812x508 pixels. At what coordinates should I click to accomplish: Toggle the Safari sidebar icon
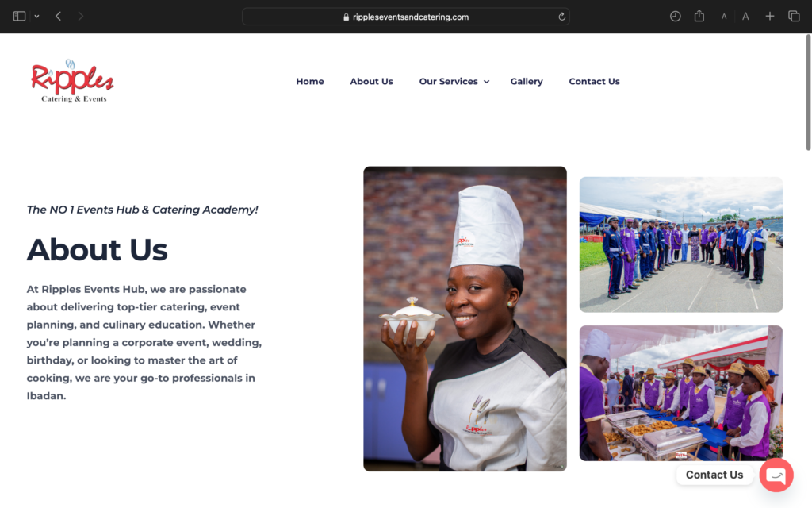point(19,17)
